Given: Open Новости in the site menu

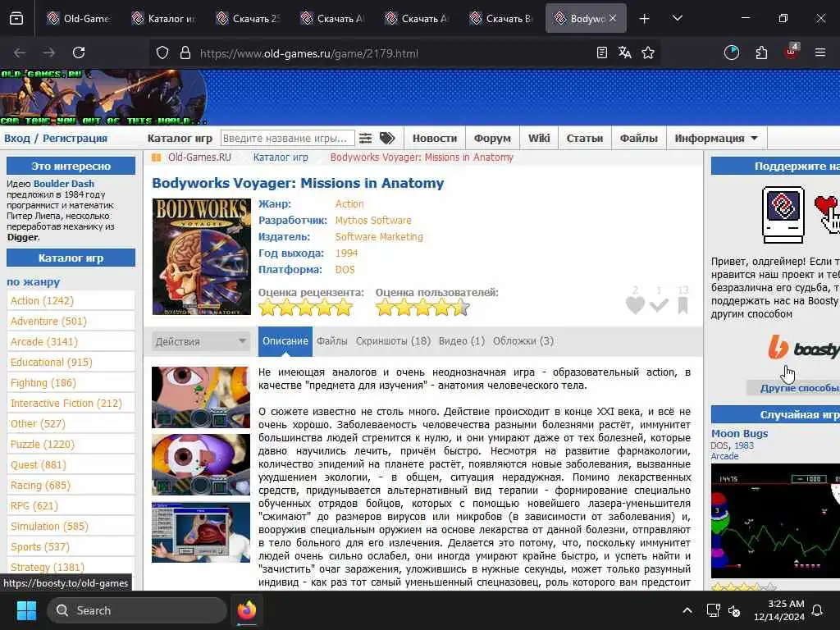Looking at the screenshot, I should click(435, 138).
